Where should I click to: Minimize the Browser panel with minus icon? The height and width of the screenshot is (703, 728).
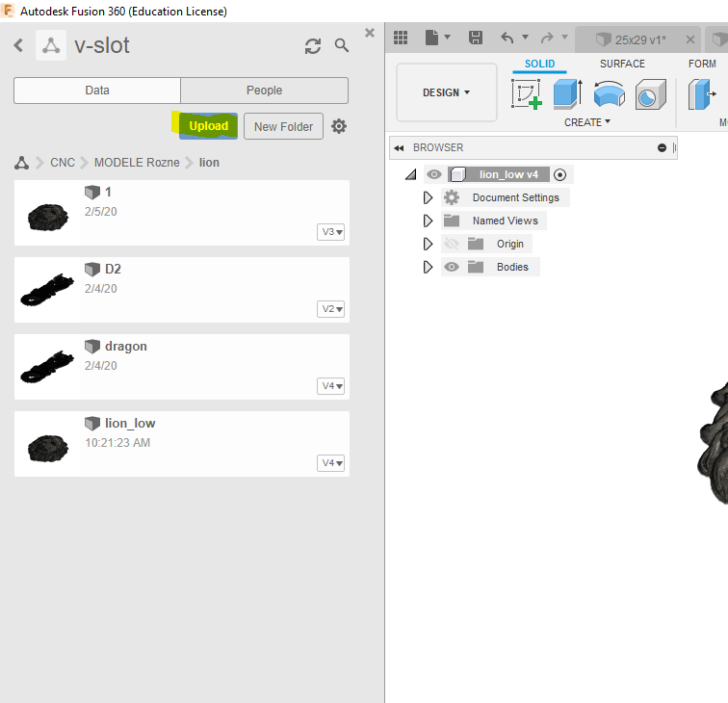coord(663,147)
